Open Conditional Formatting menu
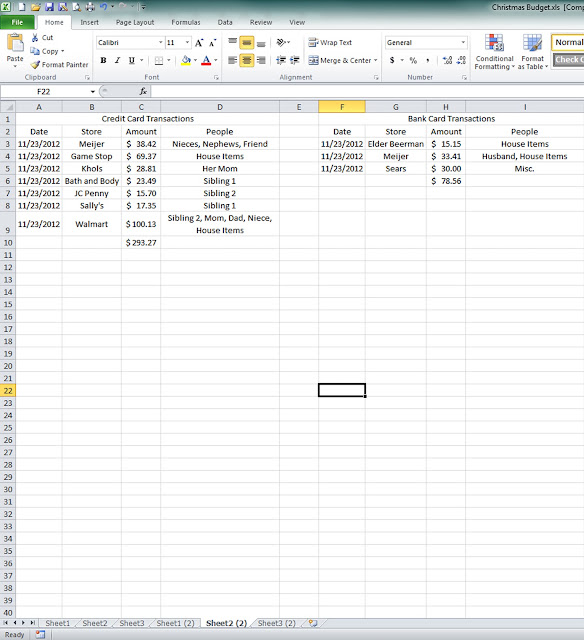The width and height of the screenshot is (584, 640). (x=494, y=52)
